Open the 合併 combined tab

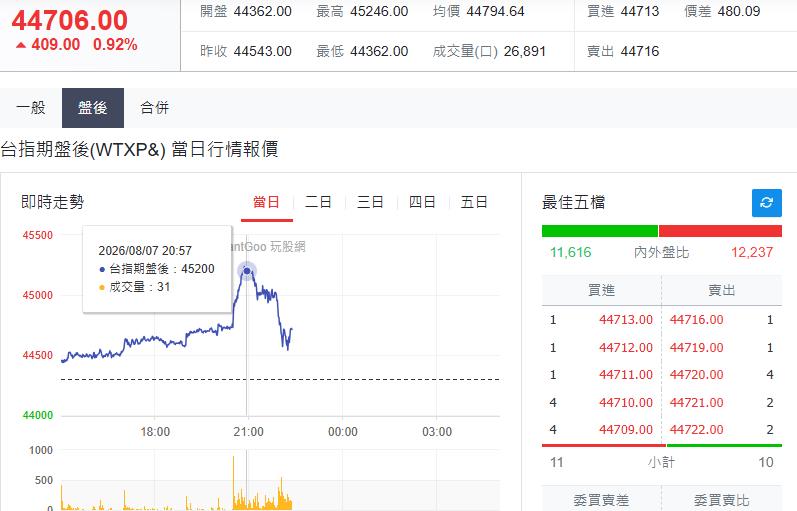click(155, 108)
